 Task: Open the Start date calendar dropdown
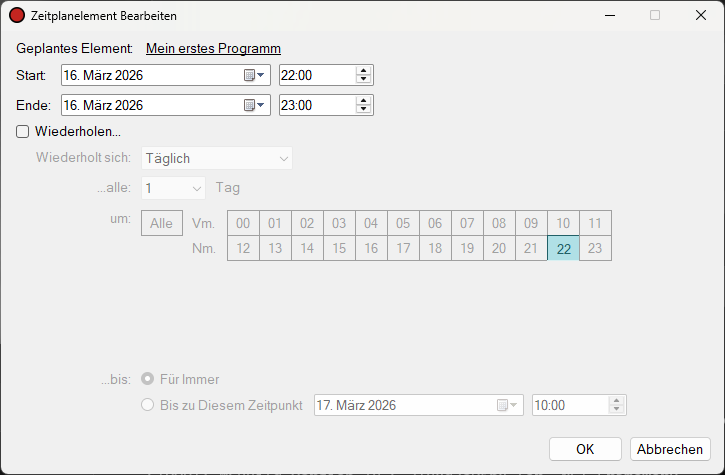tap(254, 75)
